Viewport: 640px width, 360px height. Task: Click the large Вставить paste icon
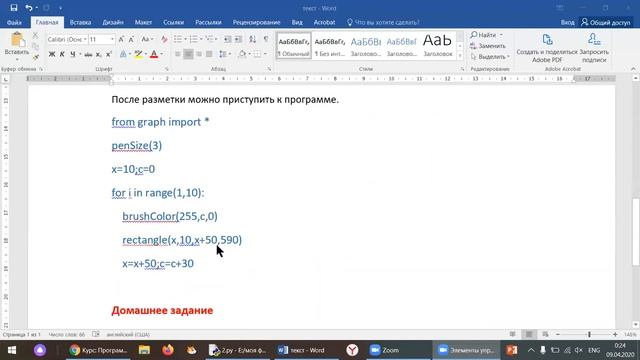pyautogui.click(x=17, y=40)
